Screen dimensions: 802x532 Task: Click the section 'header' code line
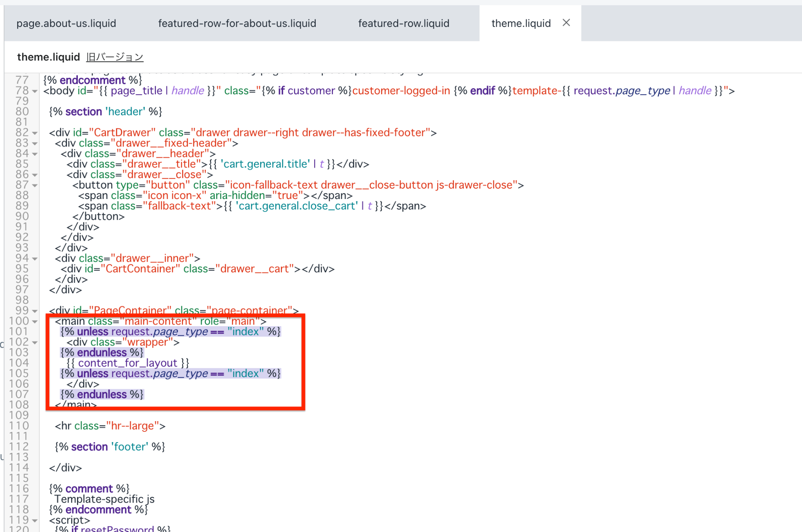tap(106, 112)
